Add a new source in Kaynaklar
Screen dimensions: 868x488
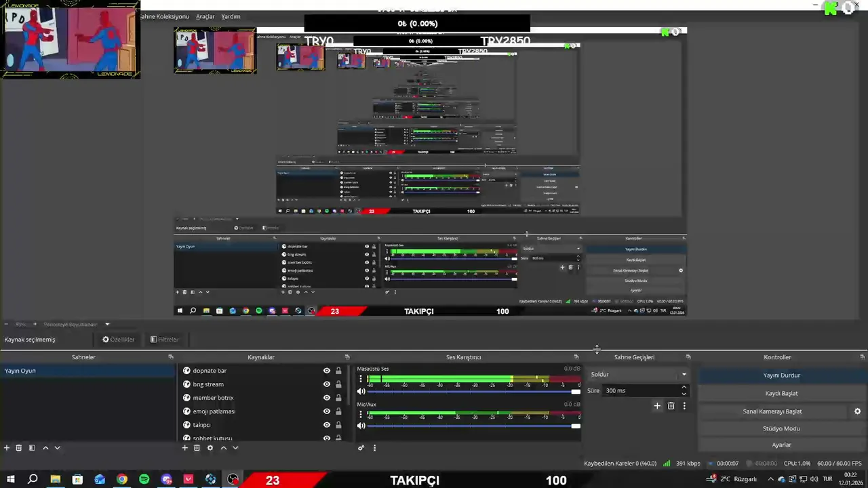(x=184, y=448)
